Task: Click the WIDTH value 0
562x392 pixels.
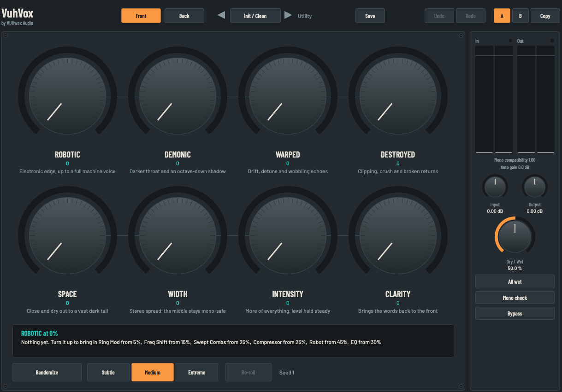Action: (x=177, y=303)
